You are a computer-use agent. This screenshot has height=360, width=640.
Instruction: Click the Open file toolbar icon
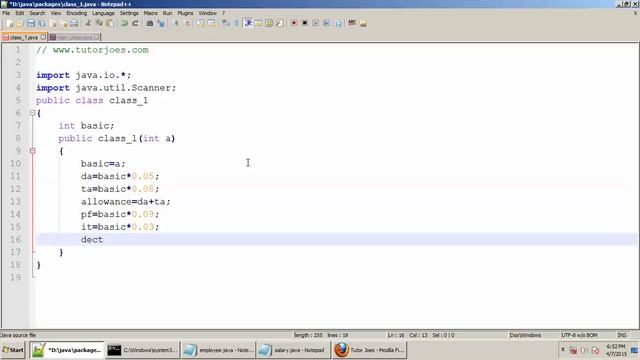(20, 23)
